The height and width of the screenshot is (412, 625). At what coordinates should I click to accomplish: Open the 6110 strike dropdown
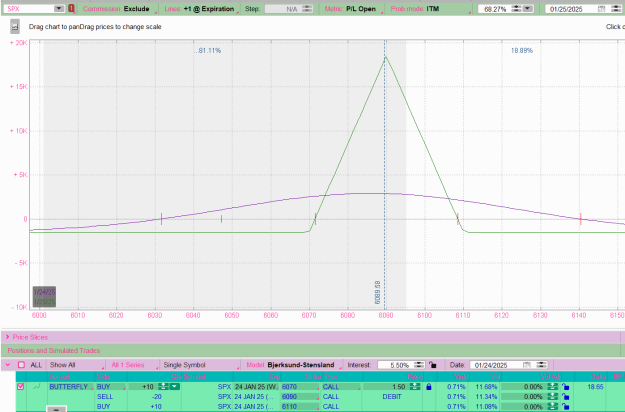[x=300, y=406]
